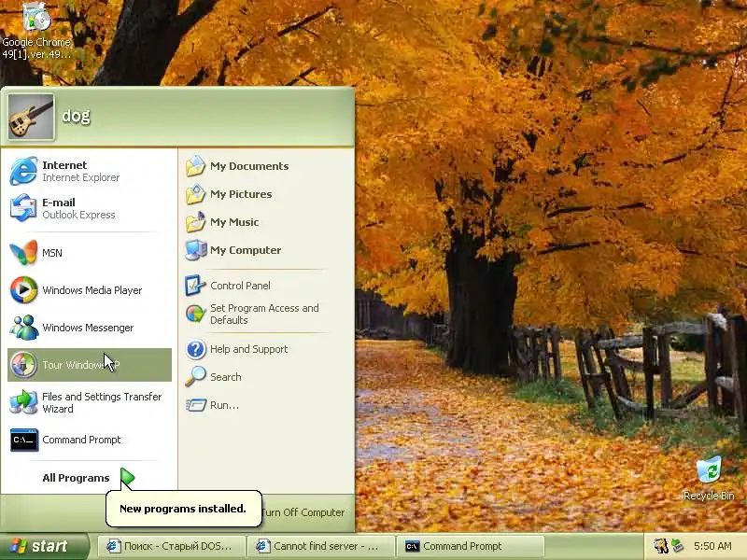The image size is (747, 560).
Task: Switch to Поиск - Старый DOS taskbar window
Action: [172, 546]
